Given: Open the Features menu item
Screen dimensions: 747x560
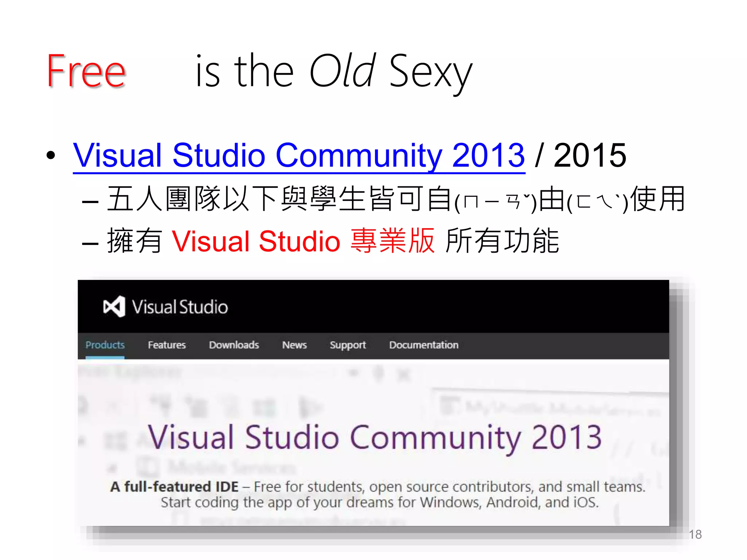Looking at the screenshot, I should point(167,345).
